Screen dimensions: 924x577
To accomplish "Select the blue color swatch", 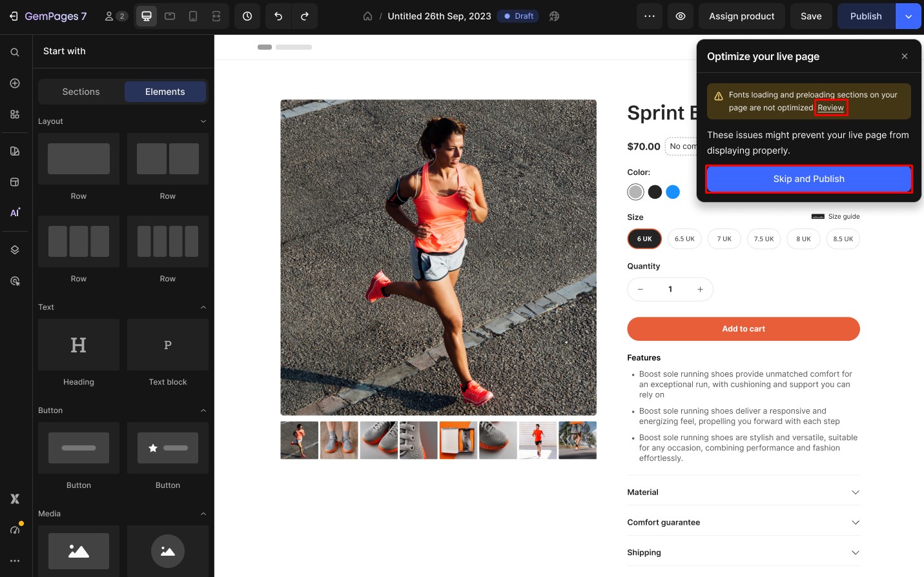I will [673, 192].
